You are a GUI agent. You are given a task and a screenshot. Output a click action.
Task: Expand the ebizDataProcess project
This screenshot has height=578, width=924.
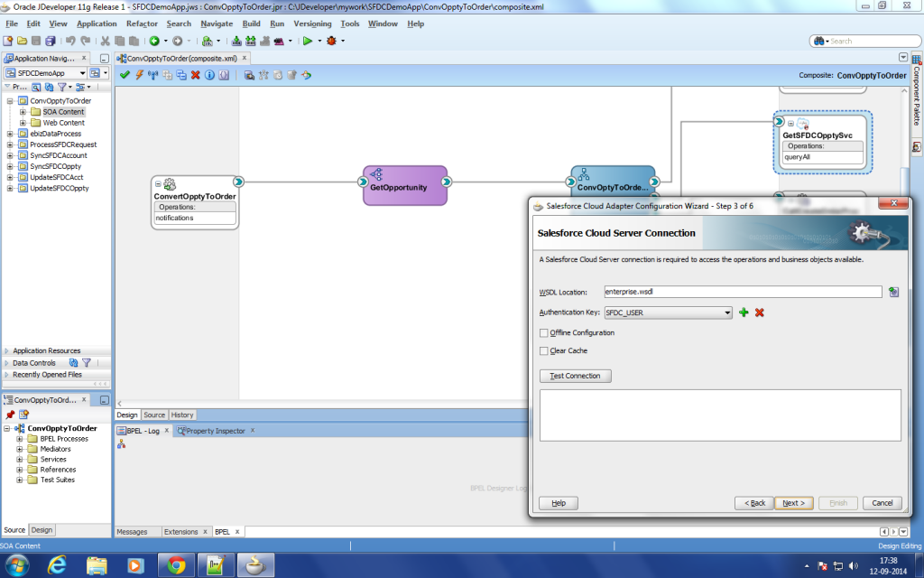pyautogui.click(x=10, y=134)
